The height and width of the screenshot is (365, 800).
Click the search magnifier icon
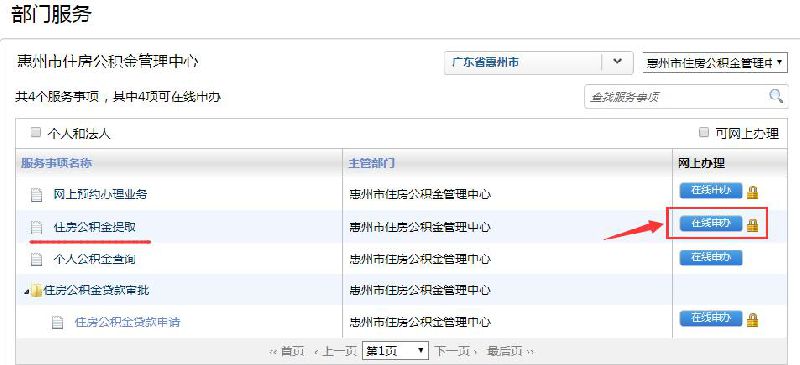tap(776, 95)
